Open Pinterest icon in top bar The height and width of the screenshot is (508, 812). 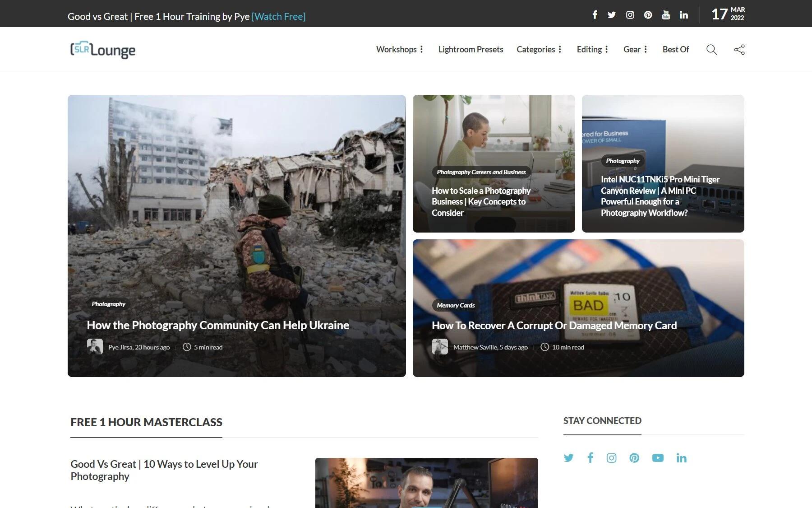point(648,15)
